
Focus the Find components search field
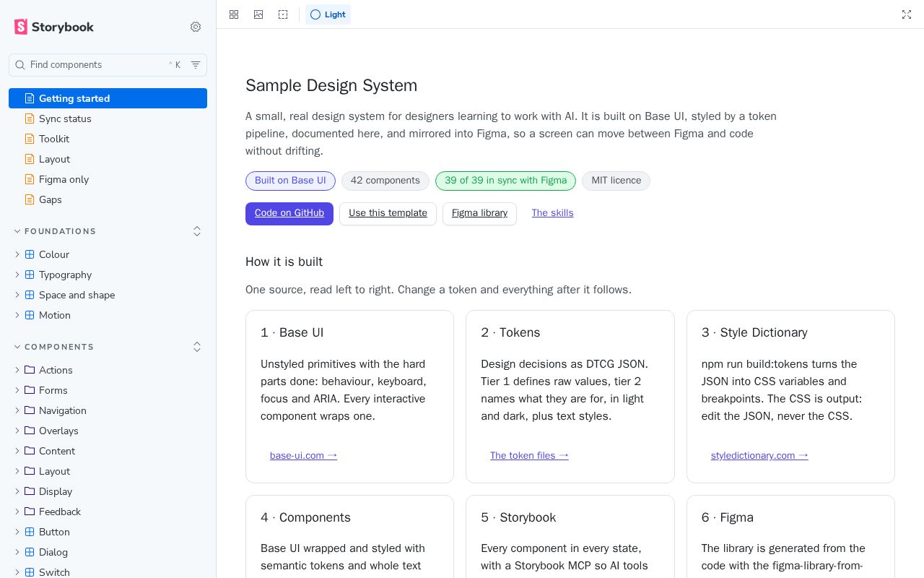tap(108, 65)
